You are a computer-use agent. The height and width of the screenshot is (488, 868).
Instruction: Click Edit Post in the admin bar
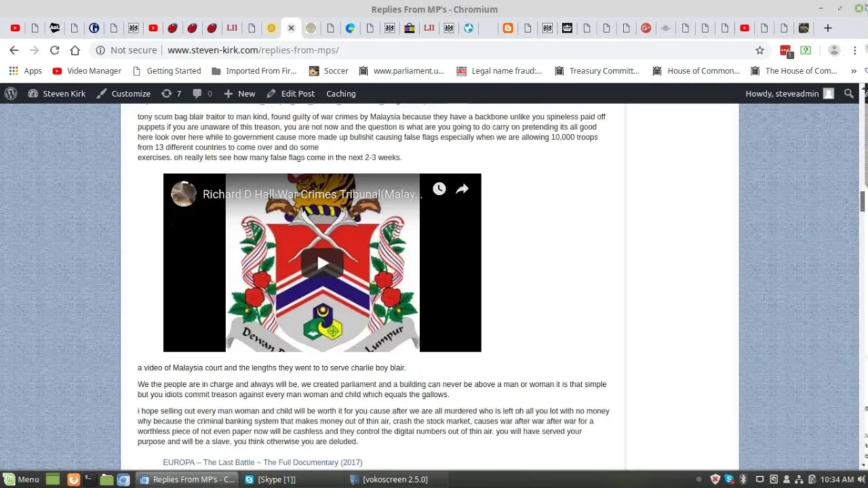coord(291,94)
